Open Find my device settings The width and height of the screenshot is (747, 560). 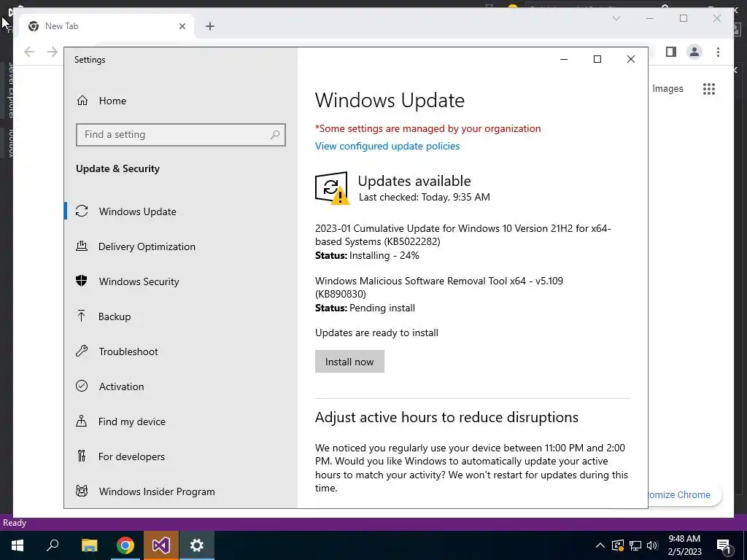coord(131,421)
